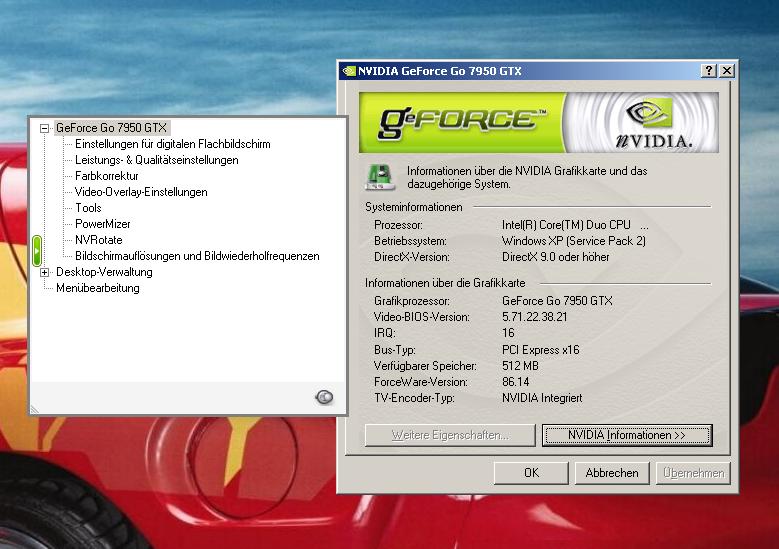Cancel with the Abbrechen button
This screenshot has width=779, height=549.
(612, 473)
